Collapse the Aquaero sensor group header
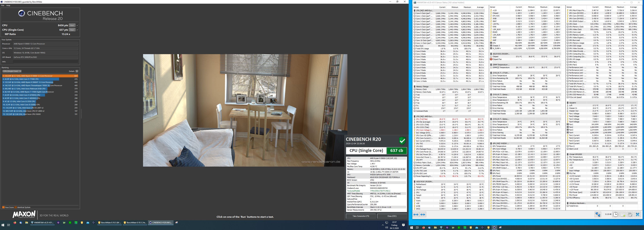The width and height of the screenshot is (644, 230). [x=572, y=103]
